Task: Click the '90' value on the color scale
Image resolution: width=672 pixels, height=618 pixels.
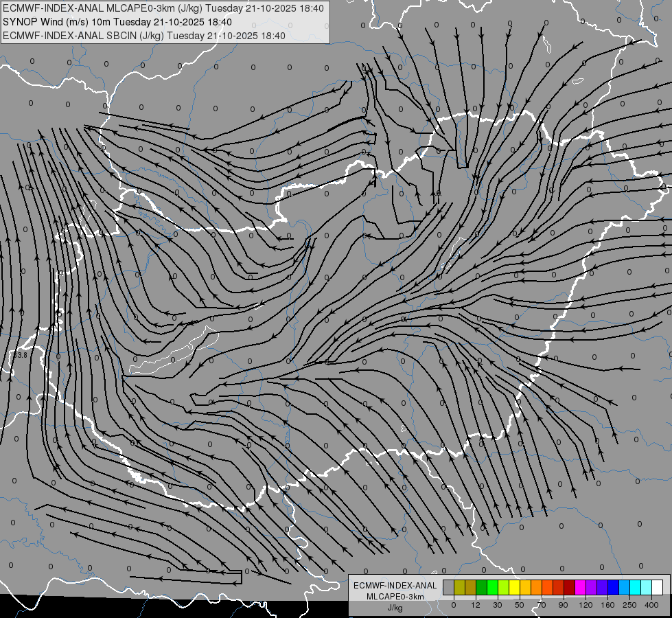Action: pyautogui.click(x=563, y=605)
